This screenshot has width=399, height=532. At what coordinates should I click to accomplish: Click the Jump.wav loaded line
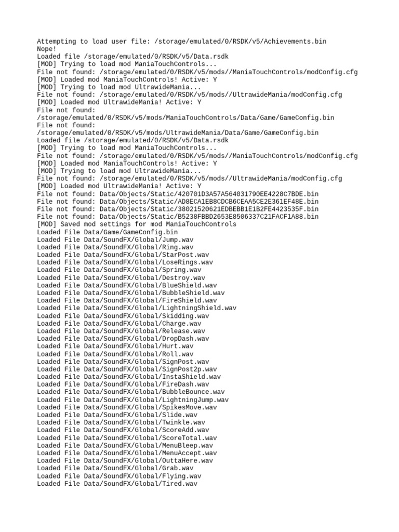tap(115, 240)
